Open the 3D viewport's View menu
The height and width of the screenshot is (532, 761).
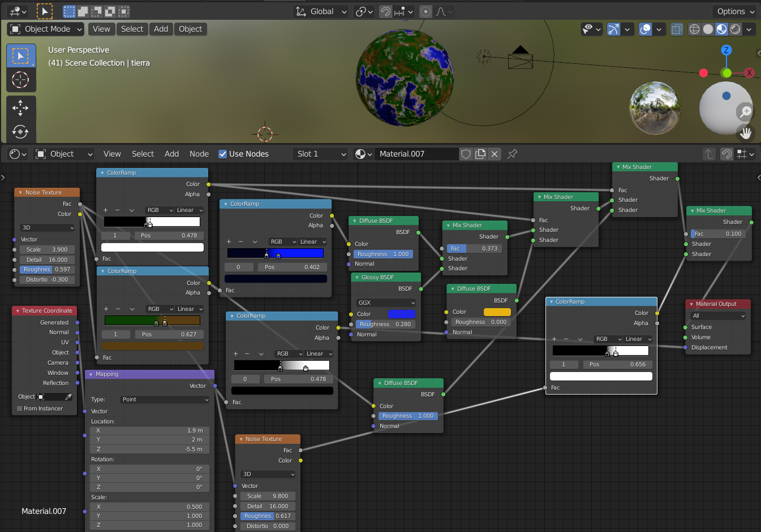[x=101, y=29]
